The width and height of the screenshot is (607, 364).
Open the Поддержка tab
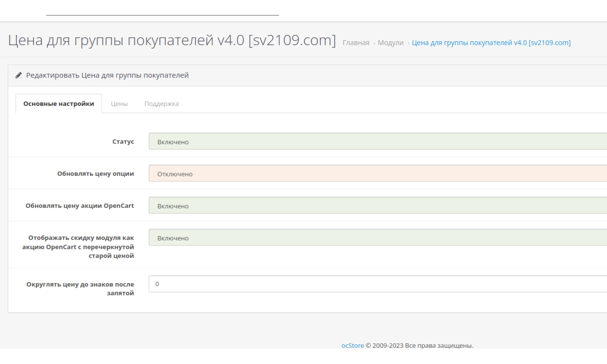point(161,104)
